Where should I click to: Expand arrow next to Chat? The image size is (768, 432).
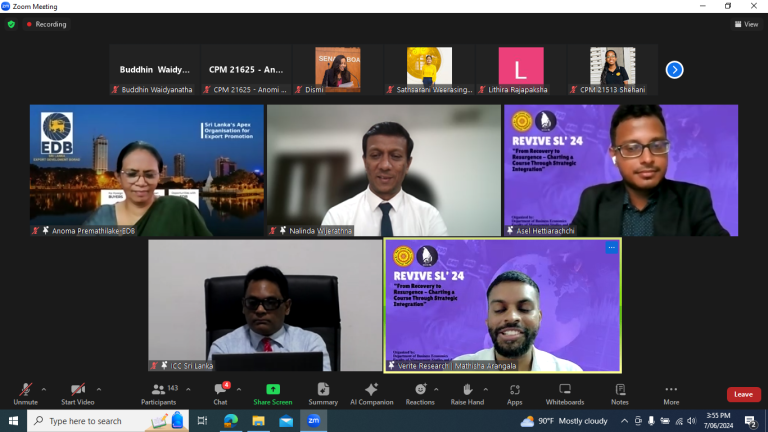click(239, 389)
